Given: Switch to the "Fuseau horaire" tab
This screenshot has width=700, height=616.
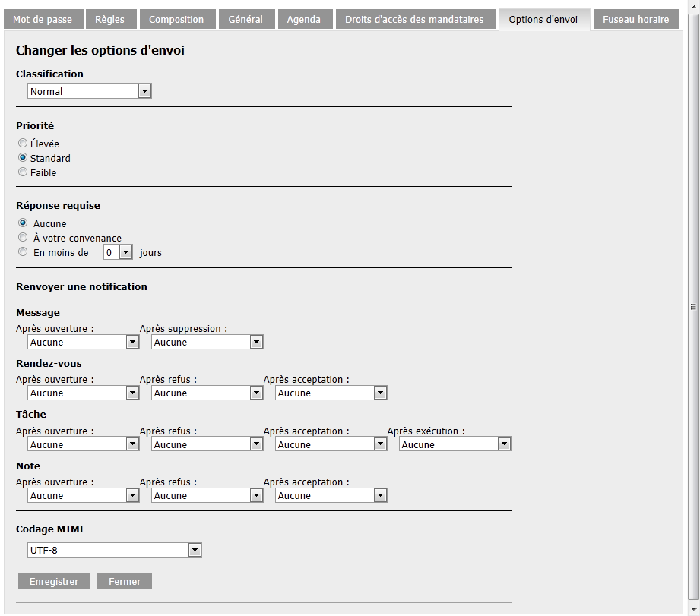Looking at the screenshot, I should pos(635,19).
